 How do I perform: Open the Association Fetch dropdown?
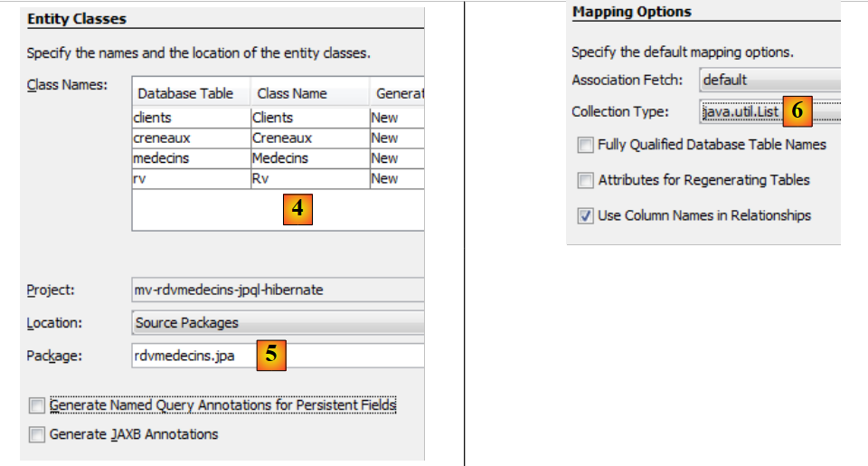coord(769,80)
